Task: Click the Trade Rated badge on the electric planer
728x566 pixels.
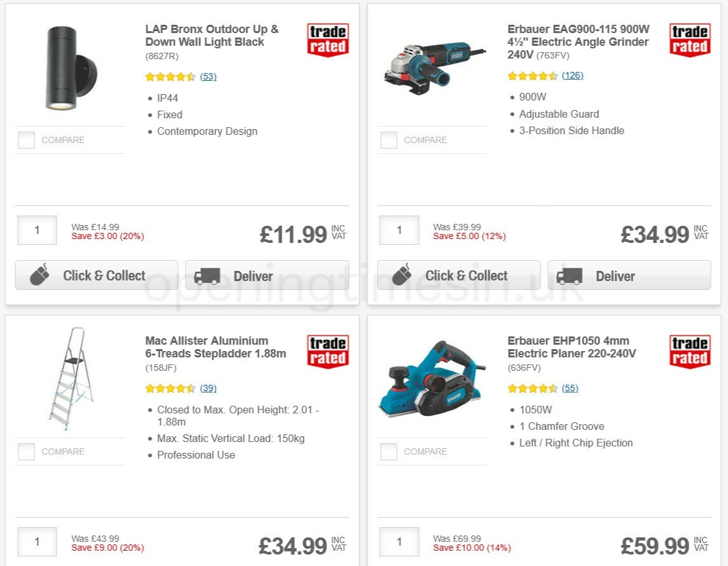Action: (x=689, y=351)
